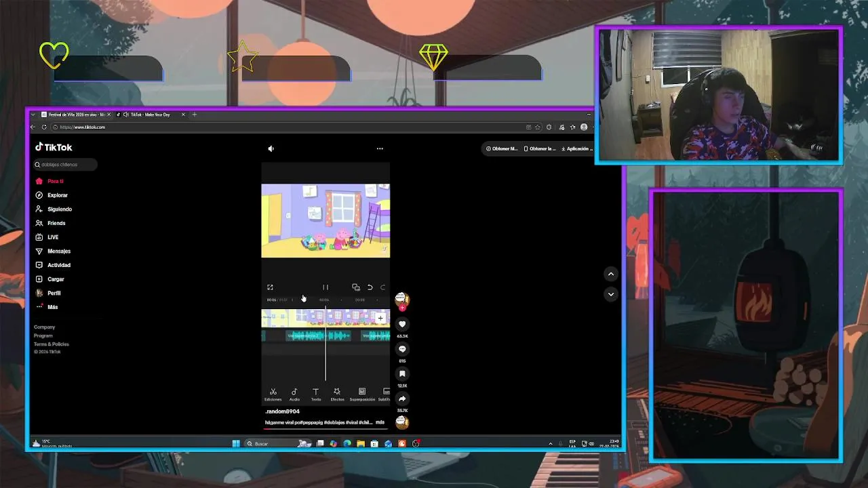Screen dimensions: 868x488
Task: Click the TikTok logo
Action: coord(54,147)
